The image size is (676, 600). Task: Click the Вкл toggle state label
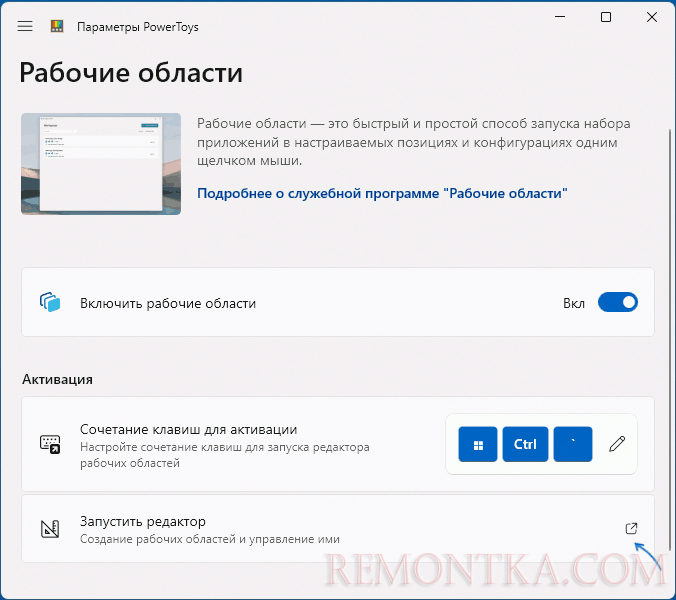pos(574,303)
